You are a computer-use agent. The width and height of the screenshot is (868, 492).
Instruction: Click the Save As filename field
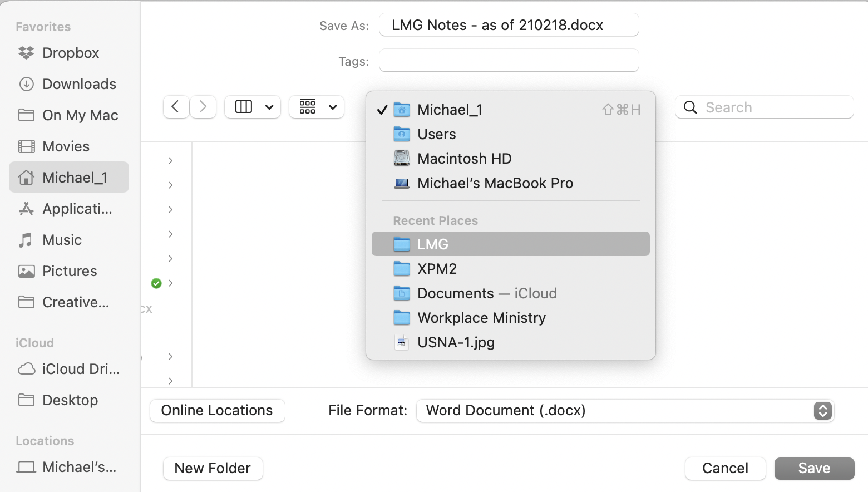point(509,25)
